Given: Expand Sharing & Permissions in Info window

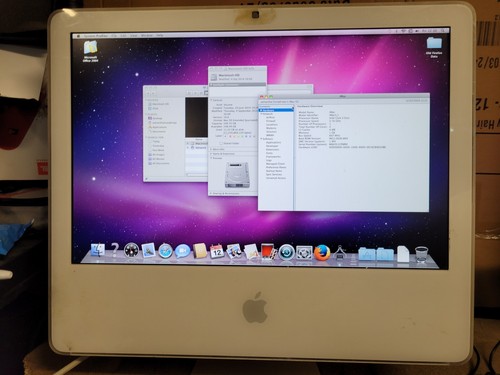Looking at the screenshot, I should (x=211, y=193).
